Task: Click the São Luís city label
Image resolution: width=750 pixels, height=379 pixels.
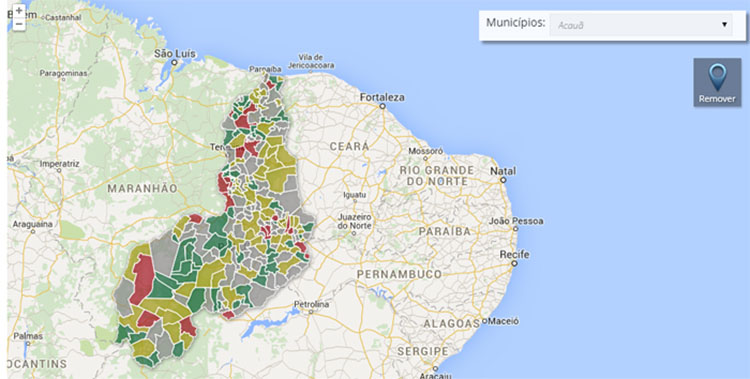Action: tap(175, 54)
